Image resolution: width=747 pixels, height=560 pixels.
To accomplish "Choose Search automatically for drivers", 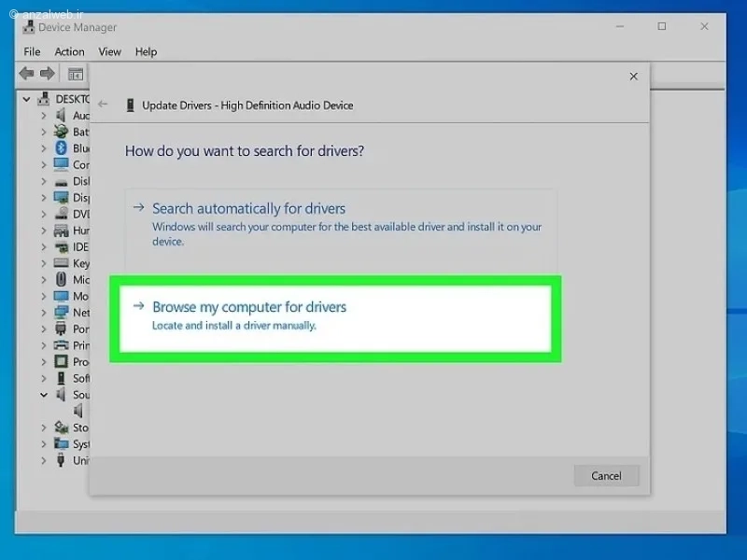I will 341,231.
